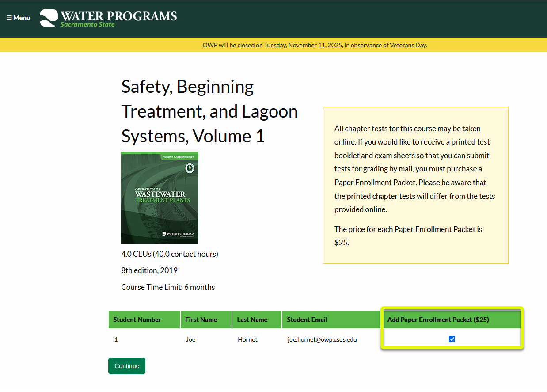This screenshot has height=392, width=547.
Task: Click the Add Paper Enrollment Packet header
Action: coord(438,320)
